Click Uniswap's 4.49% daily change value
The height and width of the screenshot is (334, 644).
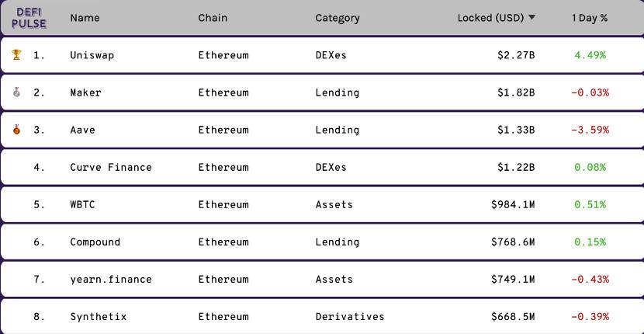point(590,55)
